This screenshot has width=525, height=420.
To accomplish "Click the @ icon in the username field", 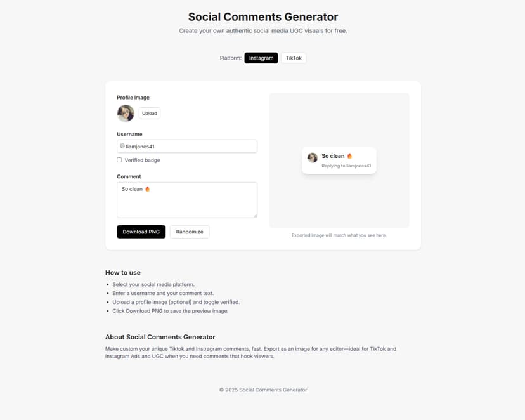I will coord(121,146).
